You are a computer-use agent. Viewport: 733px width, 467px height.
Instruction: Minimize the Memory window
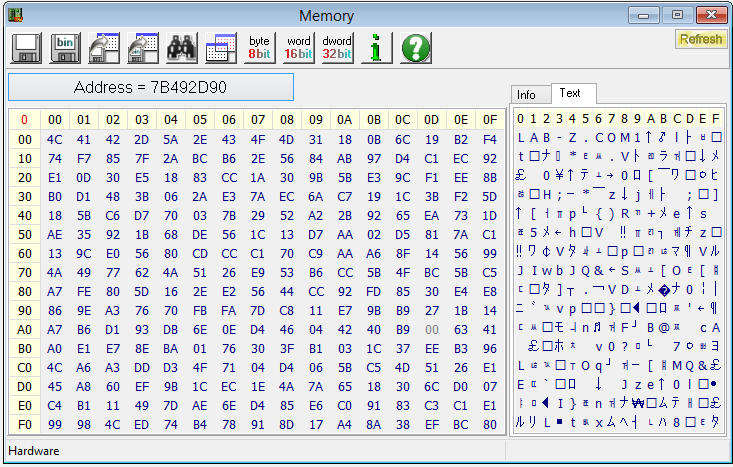[643, 15]
